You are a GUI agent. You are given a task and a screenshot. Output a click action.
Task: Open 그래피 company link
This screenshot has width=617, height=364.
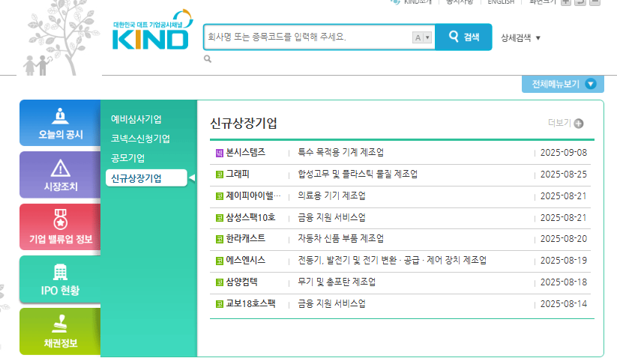tap(238, 174)
